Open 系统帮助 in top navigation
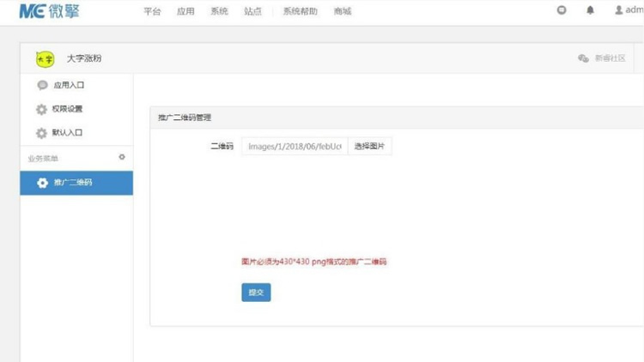This screenshot has width=644, height=362. point(300,11)
